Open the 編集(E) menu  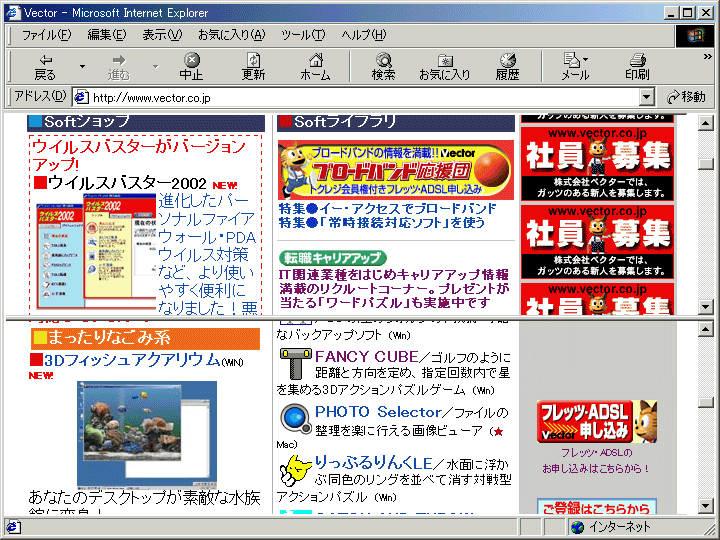click(107, 35)
